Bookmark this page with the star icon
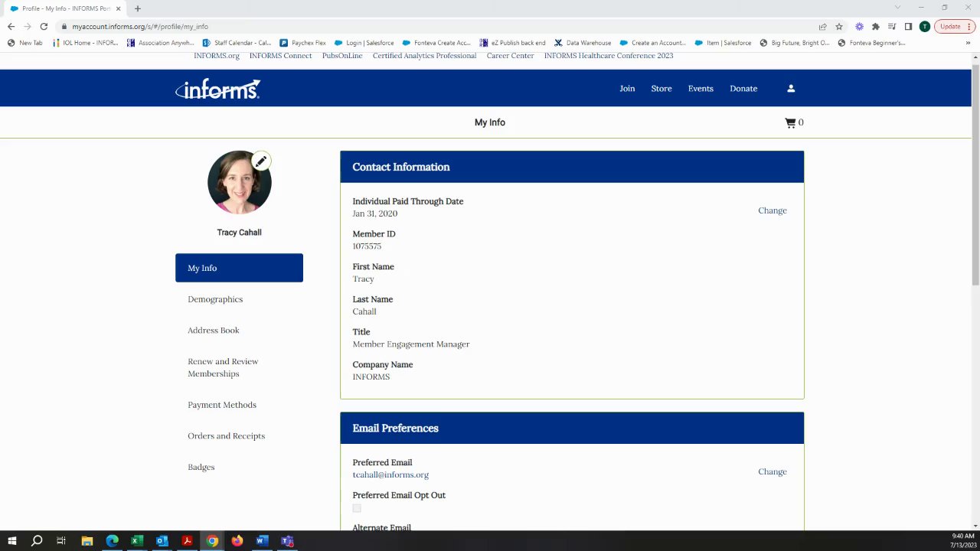Viewport: 980px width, 551px height. click(839, 26)
